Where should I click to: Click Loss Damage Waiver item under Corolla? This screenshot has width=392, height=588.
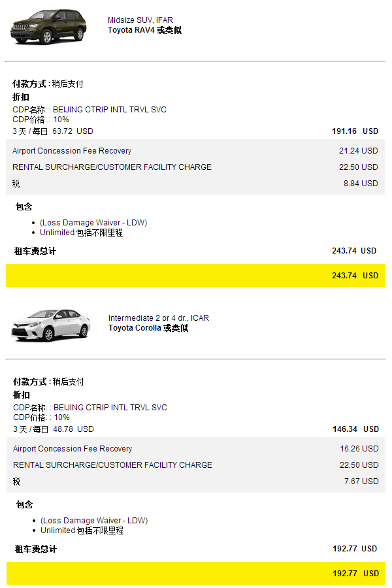click(94, 521)
